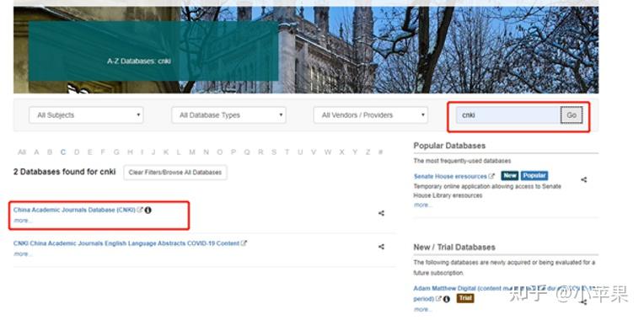Filter databases by letter W

click(x=328, y=152)
